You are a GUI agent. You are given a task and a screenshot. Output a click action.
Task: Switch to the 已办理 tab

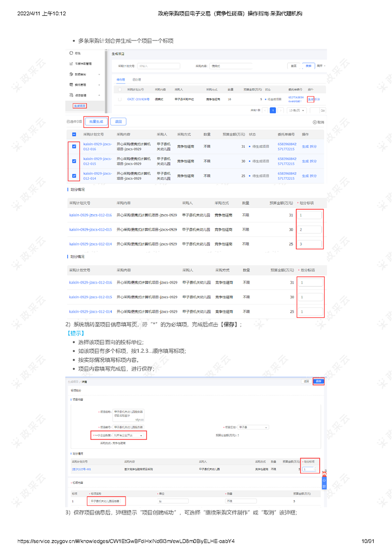tap(136, 80)
